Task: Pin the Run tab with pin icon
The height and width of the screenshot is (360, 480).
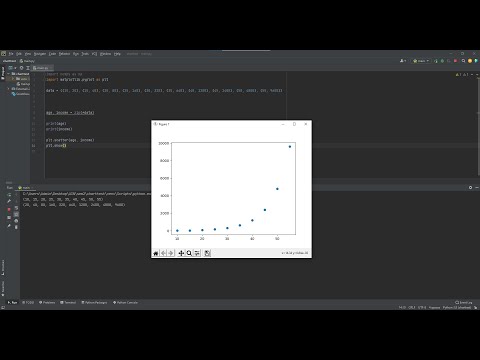Action: pyautogui.click(x=9, y=226)
